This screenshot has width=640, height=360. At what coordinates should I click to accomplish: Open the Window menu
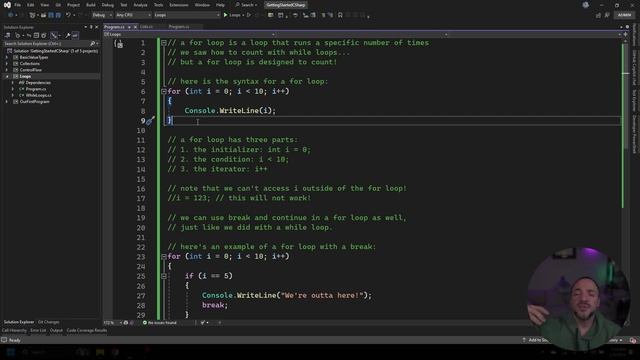pos(202,5)
